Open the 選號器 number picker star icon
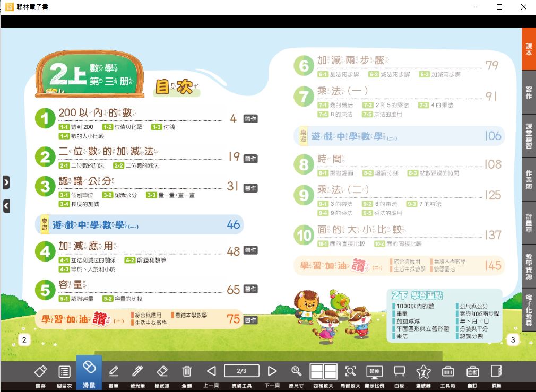 (423, 371)
